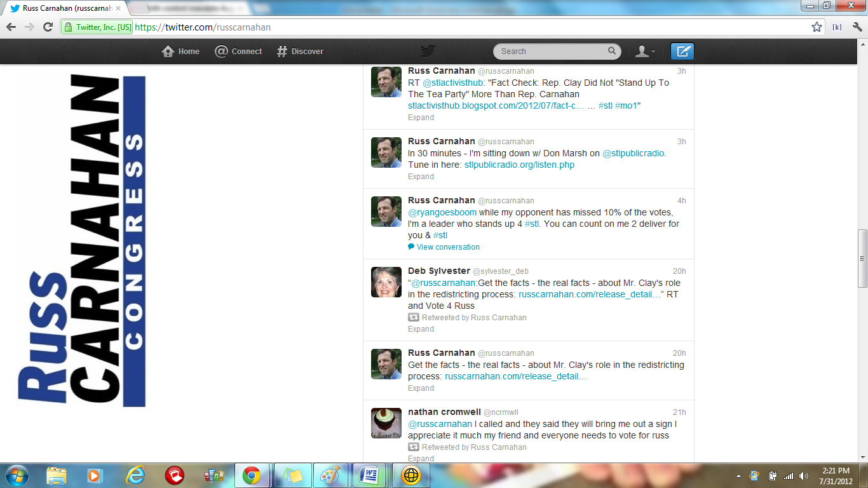Click Deb Sylvester's avatar
868x488 pixels.
[x=386, y=282]
